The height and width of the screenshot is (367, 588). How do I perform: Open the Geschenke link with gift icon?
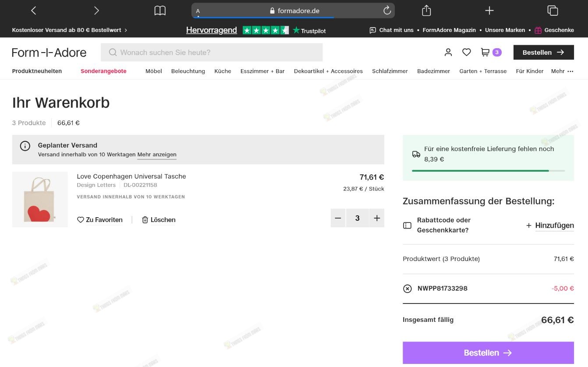click(554, 30)
